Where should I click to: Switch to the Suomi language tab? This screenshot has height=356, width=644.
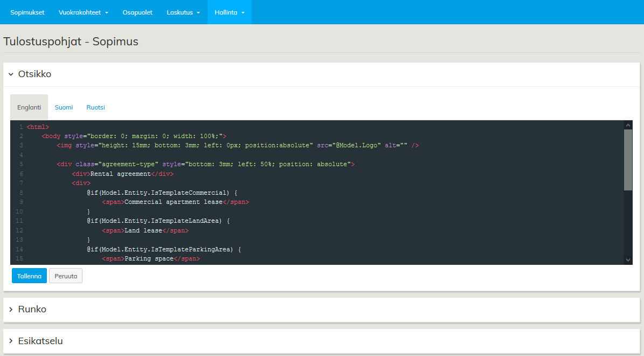click(x=64, y=107)
